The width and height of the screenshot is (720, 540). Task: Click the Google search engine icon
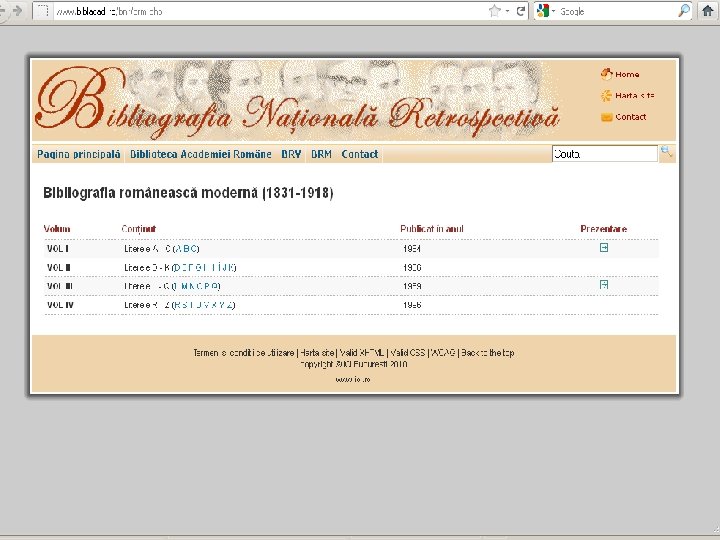point(543,11)
